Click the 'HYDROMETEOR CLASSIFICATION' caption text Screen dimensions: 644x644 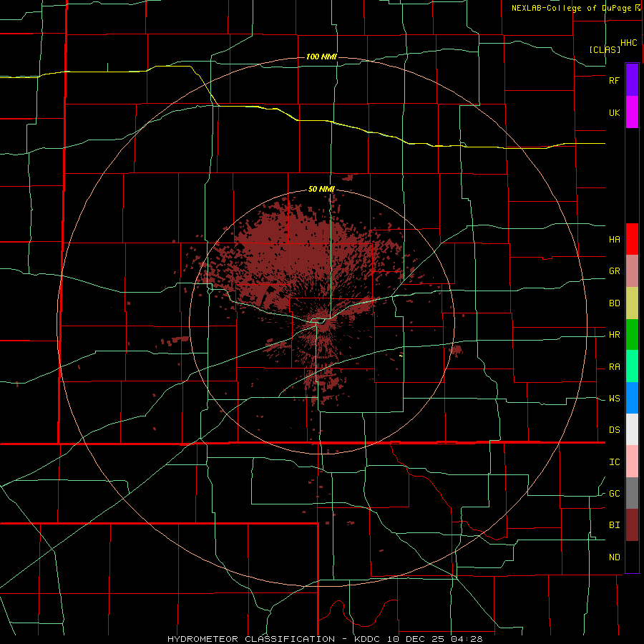click(251, 639)
